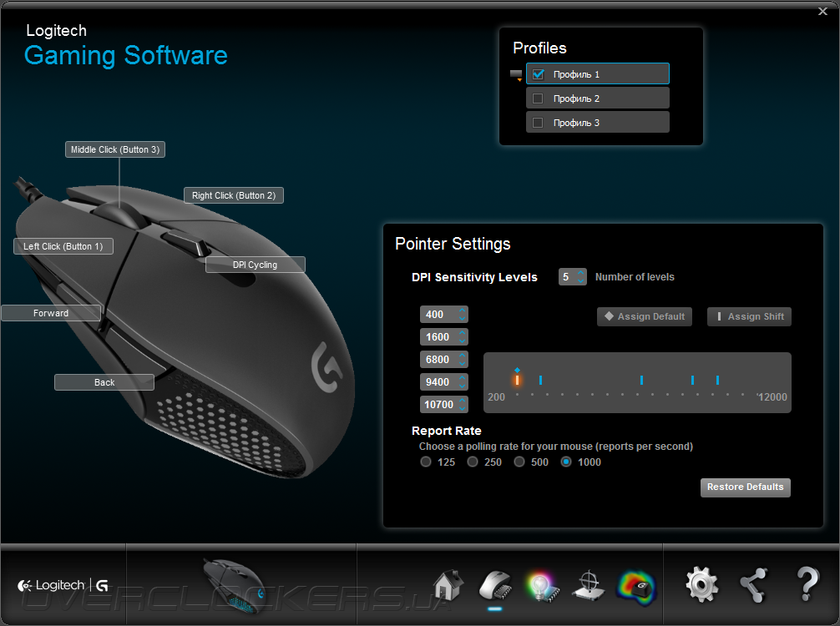Viewport: 840px width, 626px height.
Task: Click the Forward button label
Action: (51, 313)
